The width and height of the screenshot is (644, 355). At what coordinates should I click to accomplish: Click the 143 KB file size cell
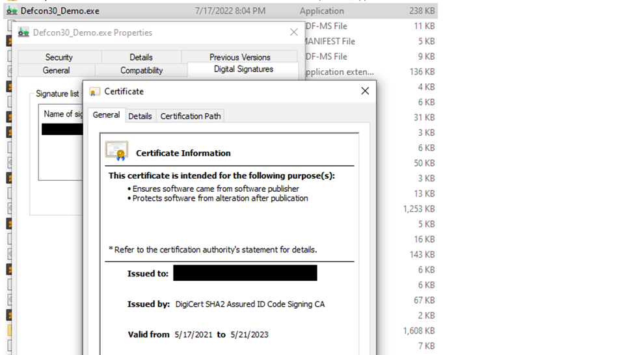(x=422, y=254)
